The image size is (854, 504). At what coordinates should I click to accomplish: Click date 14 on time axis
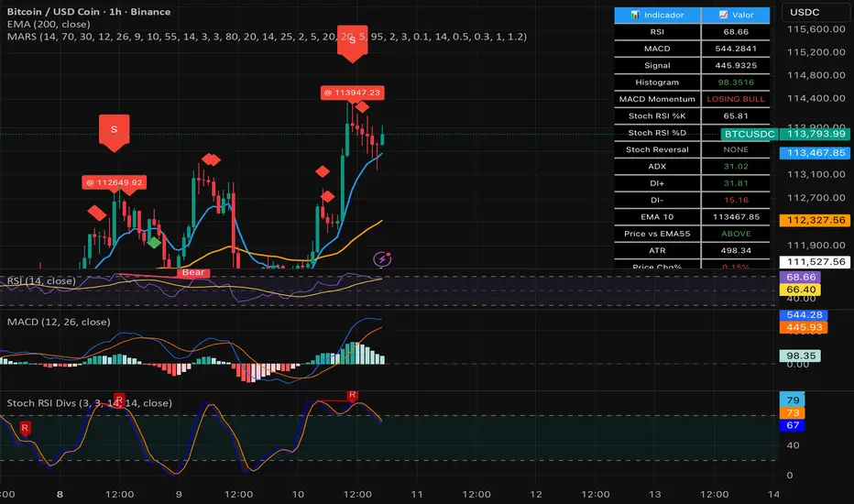coord(773,494)
